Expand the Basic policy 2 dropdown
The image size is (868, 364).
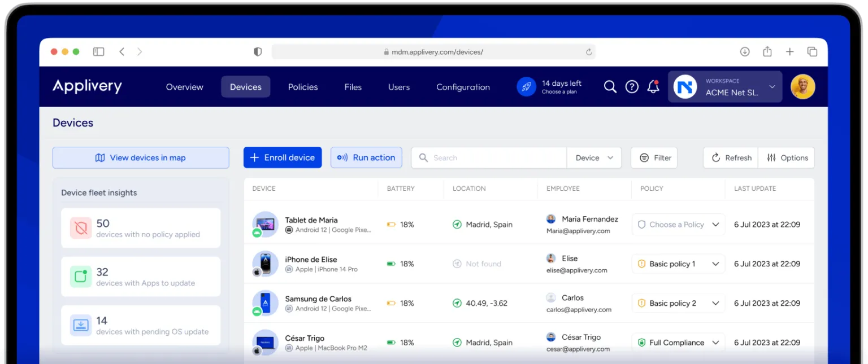point(678,303)
